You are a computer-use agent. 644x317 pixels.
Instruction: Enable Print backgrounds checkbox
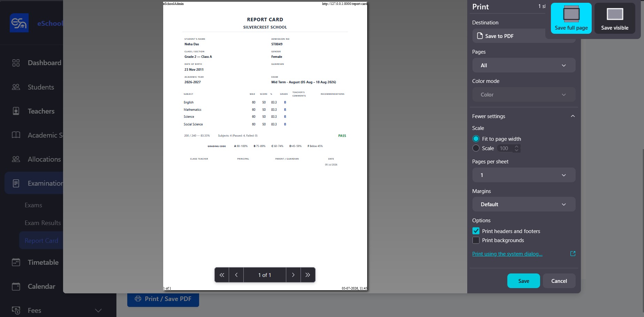pos(476,240)
